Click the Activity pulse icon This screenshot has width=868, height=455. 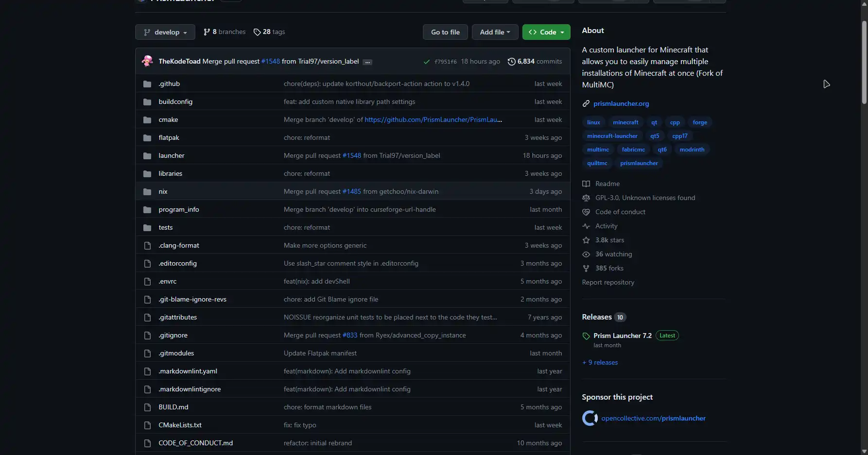[x=586, y=226]
